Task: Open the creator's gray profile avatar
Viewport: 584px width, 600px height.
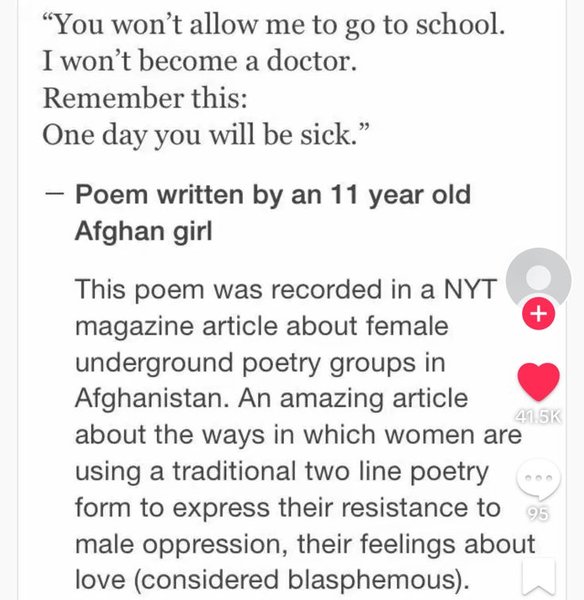Action: click(538, 279)
